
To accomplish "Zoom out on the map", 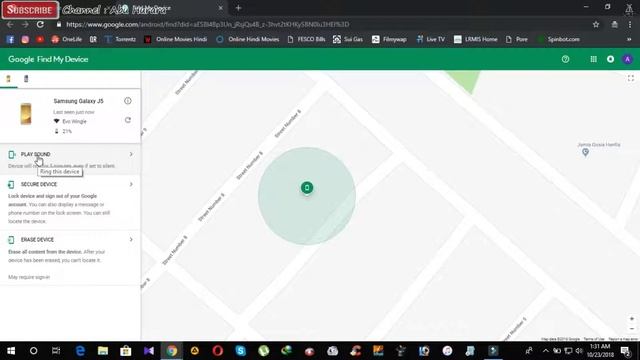I will tap(631, 329).
